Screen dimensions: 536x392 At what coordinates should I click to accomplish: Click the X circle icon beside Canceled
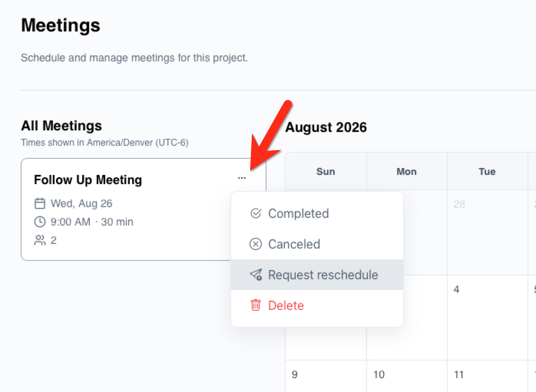(x=256, y=244)
